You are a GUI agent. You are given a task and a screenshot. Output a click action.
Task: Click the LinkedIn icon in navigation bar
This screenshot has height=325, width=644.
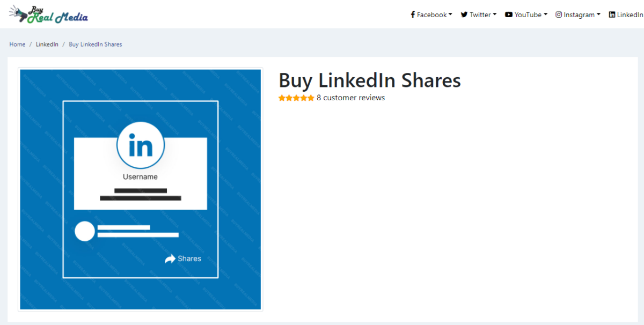[x=612, y=15]
